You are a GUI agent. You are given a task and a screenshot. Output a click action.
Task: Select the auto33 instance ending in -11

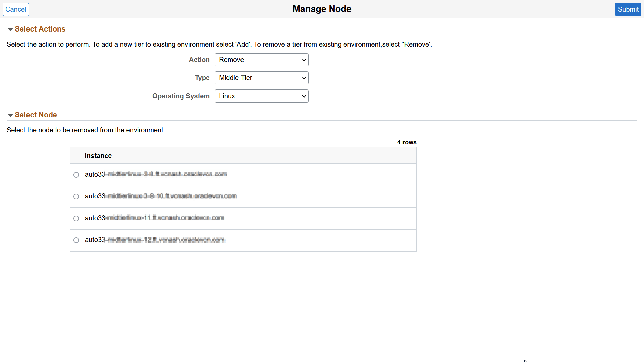76,218
